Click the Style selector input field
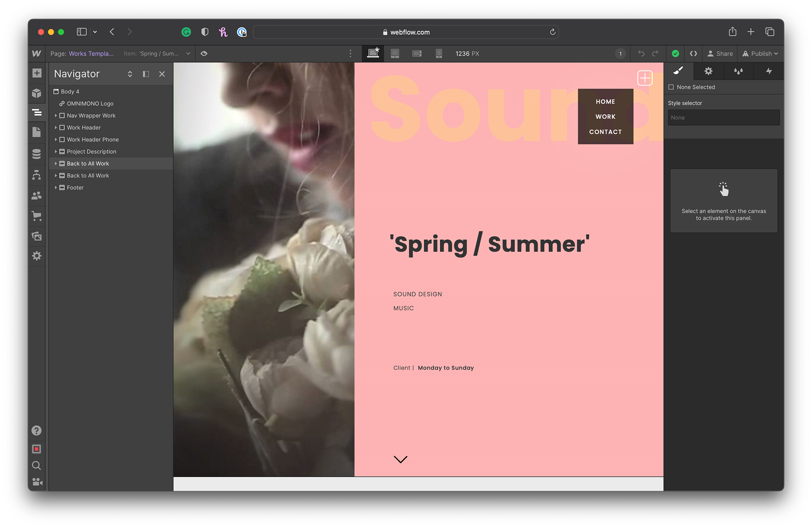The height and width of the screenshot is (528, 812). [723, 118]
